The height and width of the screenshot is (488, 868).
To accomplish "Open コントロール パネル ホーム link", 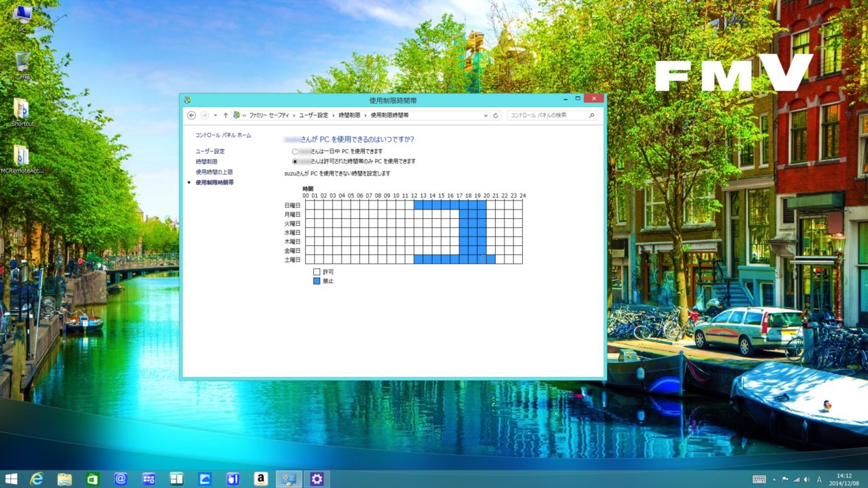I will (x=223, y=136).
